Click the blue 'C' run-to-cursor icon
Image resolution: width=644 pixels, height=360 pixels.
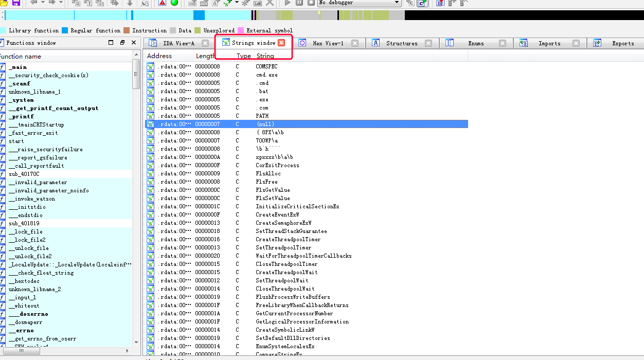click(422, 3)
